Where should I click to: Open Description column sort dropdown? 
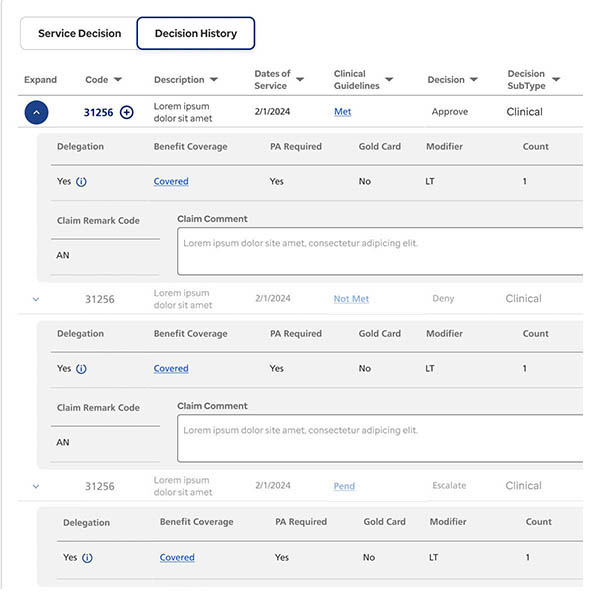click(x=213, y=80)
